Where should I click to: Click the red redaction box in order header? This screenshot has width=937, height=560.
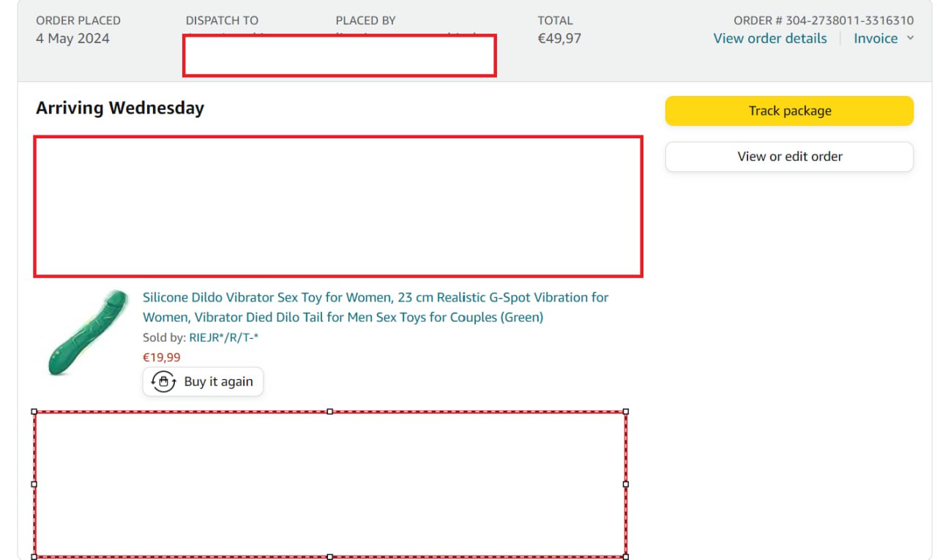pyautogui.click(x=340, y=56)
